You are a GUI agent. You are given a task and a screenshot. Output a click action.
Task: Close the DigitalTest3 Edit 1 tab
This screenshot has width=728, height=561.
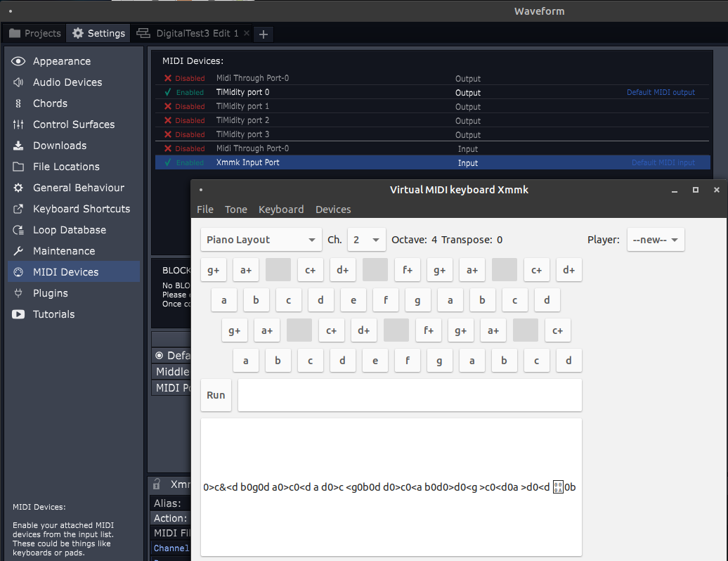point(247,33)
